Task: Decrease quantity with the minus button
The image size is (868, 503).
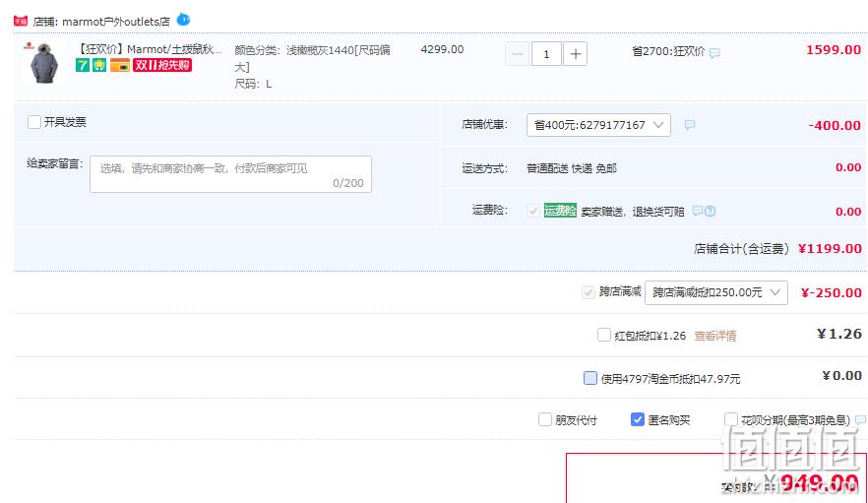Action: (518, 54)
